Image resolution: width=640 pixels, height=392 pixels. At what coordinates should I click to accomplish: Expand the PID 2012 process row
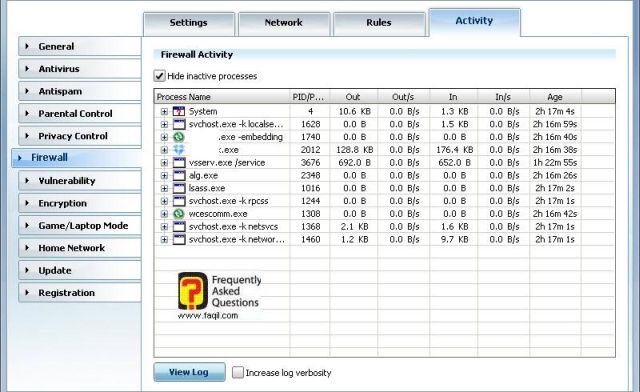click(164, 150)
